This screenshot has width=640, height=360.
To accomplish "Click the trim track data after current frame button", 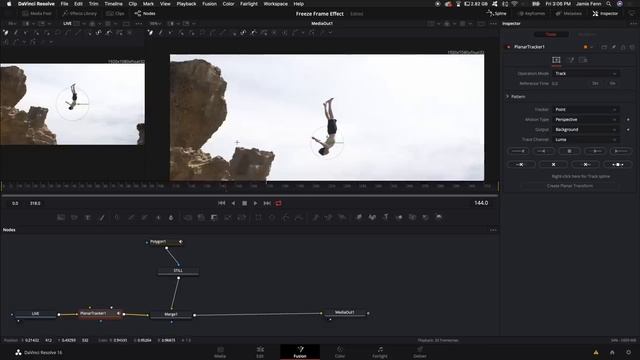I will click(x=586, y=164).
